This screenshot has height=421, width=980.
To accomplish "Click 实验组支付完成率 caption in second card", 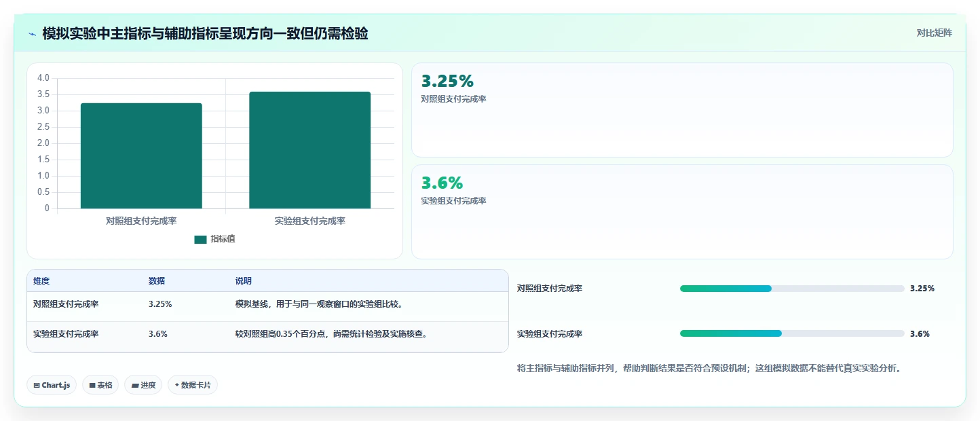I will (453, 201).
